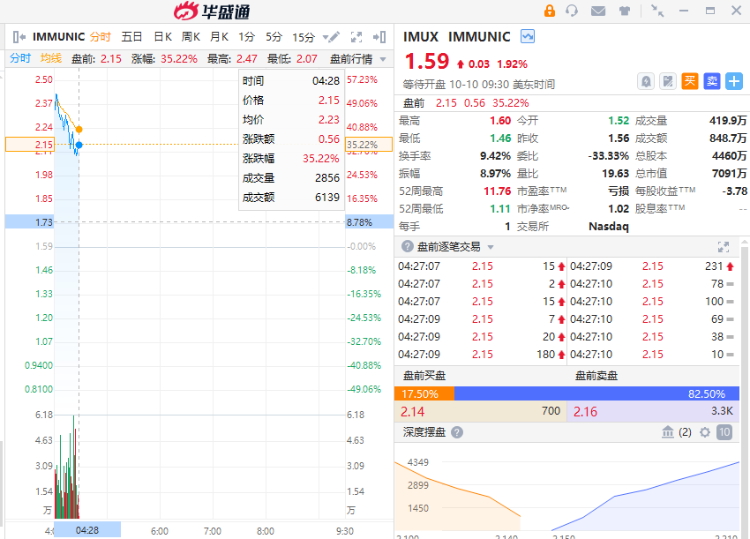This screenshot has height=539, width=750.
Task: Switch to the 日K chart tab
Action: click(163, 37)
